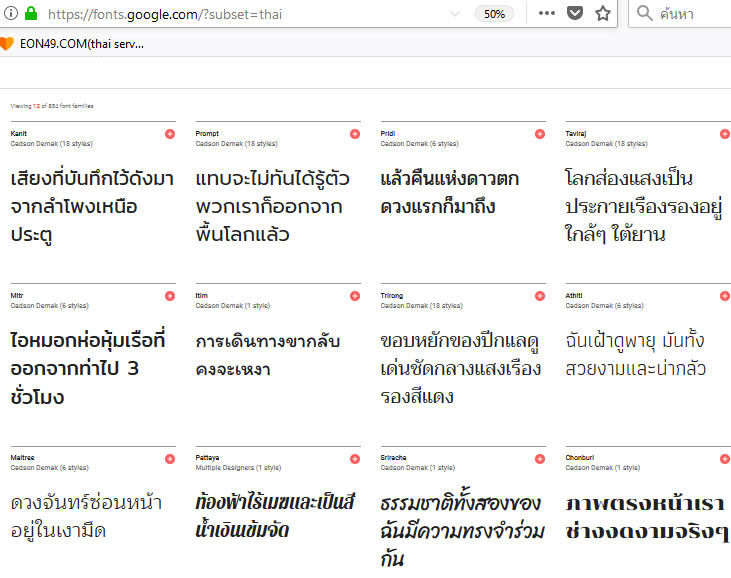Open the Pridi font name link
Viewport: 731px width, 578px height.
coord(388,133)
